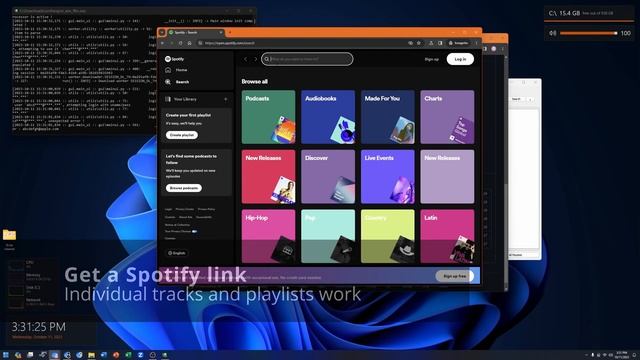Open the blue Z app on taskbar
Screen dimensions: 640x360
pos(140,355)
